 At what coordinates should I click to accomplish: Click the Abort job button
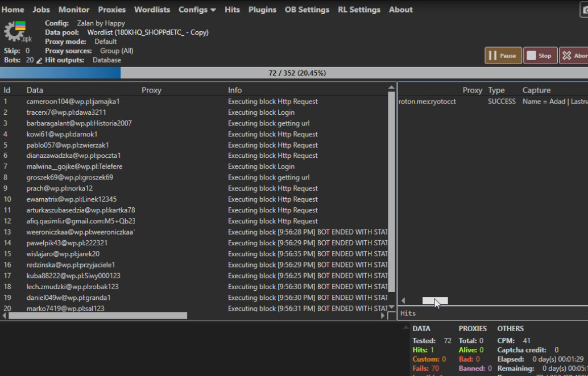[573, 56]
